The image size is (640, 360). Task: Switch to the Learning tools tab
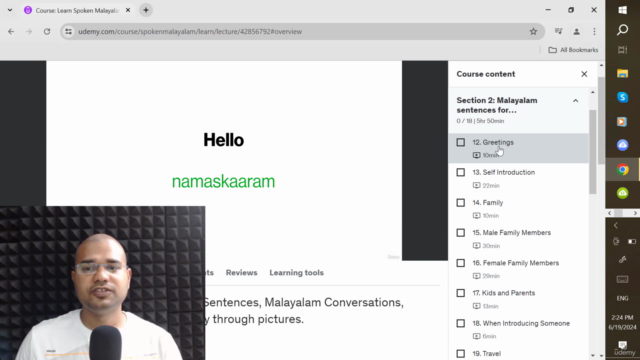pos(296,273)
